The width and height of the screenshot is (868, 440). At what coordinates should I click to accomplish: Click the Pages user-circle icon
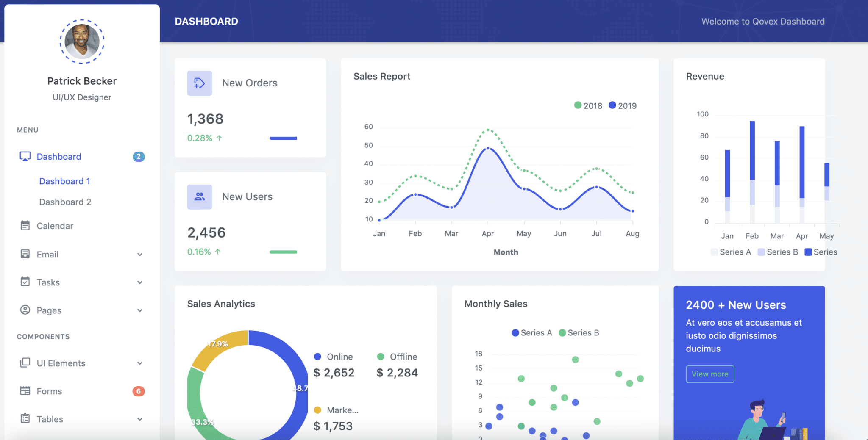pos(25,310)
